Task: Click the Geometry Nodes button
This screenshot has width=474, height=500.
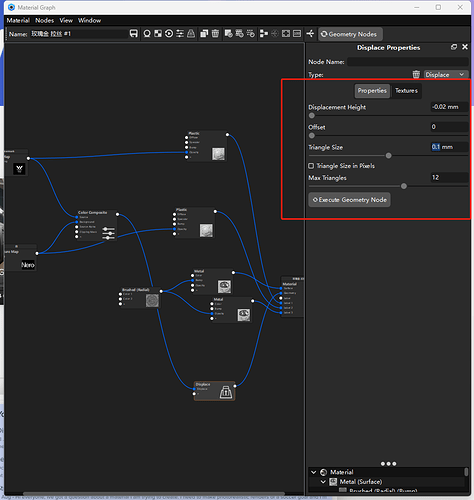Action: click(350, 34)
